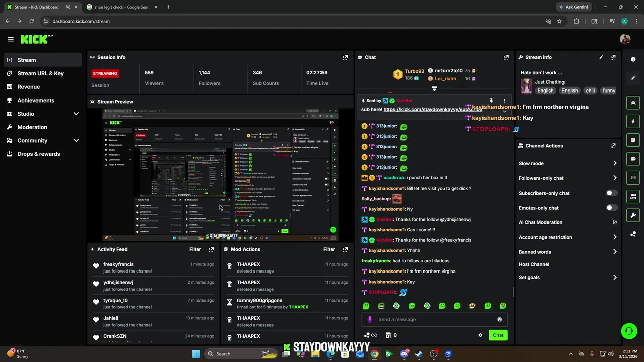Viewport: 644px width, 362px height.
Task: Expand Banned words settings
Action: click(615, 252)
